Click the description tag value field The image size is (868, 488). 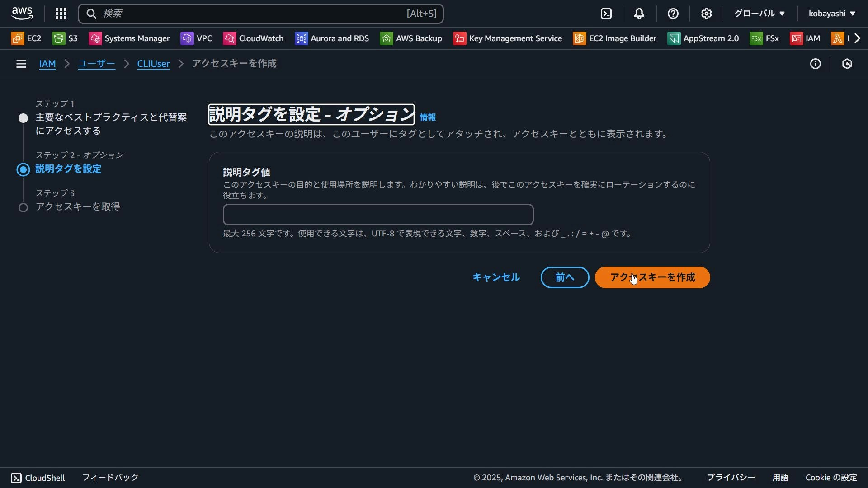(x=378, y=214)
